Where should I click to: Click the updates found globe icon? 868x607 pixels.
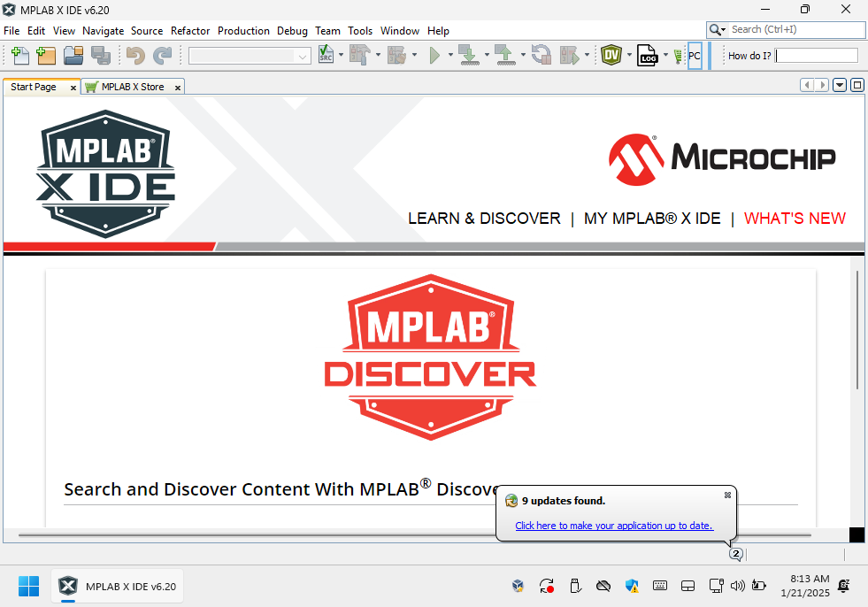point(511,501)
